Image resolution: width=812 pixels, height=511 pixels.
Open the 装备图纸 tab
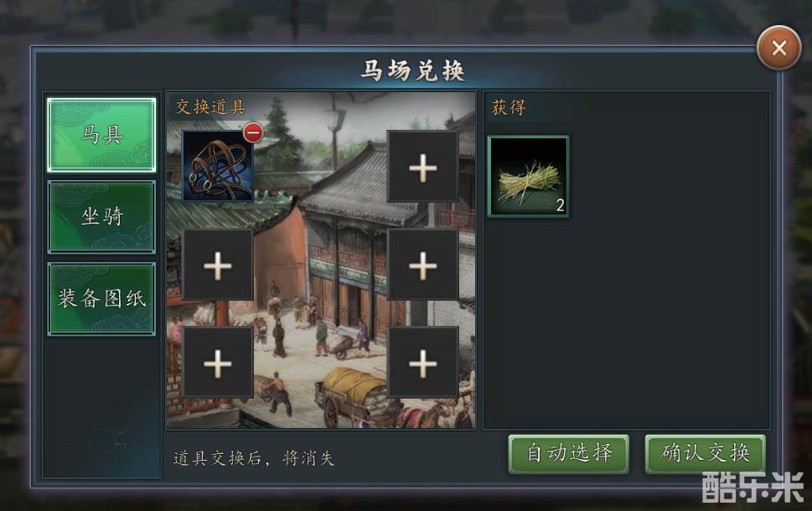point(101,299)
